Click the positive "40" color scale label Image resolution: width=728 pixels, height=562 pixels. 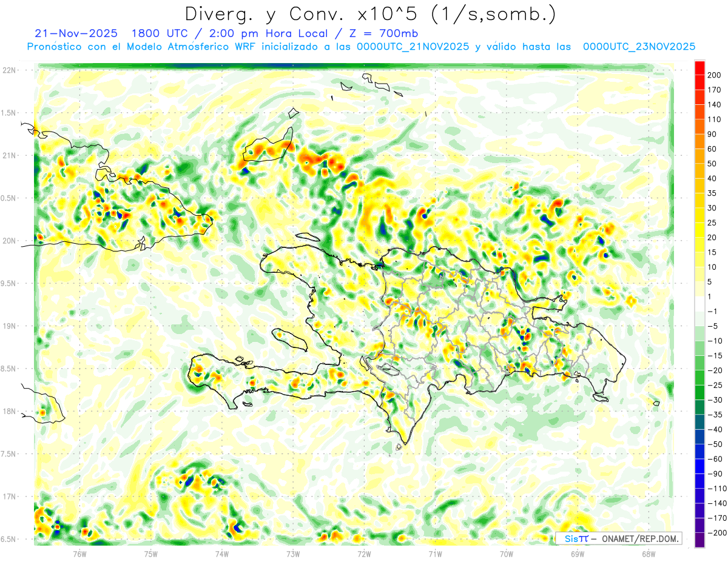712,178
